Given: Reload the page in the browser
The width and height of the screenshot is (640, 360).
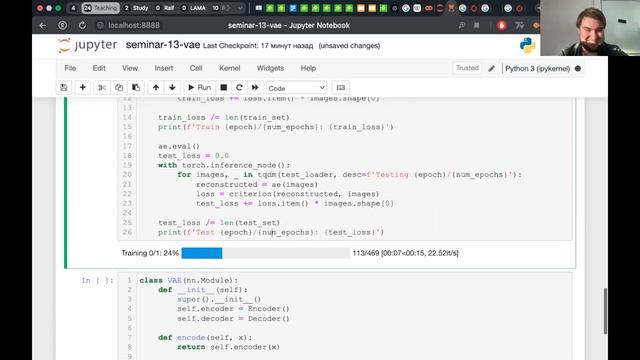Looking at the screenshot, I should pos(82,25).
